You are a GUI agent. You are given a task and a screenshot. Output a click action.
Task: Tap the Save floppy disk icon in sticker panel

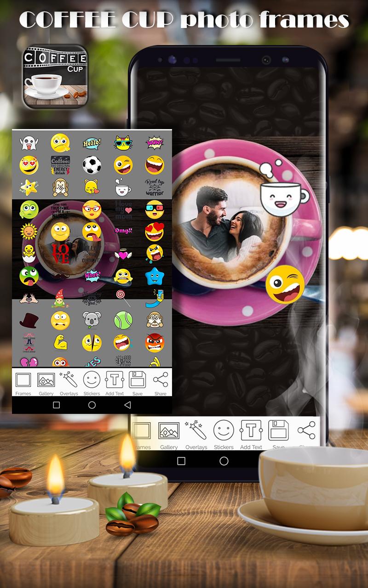(x=137, y=382)
